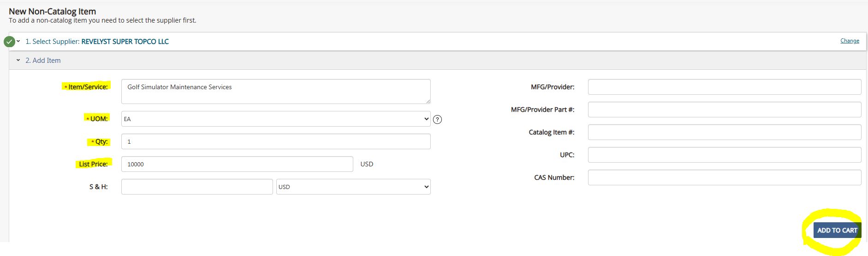Open the S & H currency dropdown
868x256 pixels.
[x=353, y=187]
